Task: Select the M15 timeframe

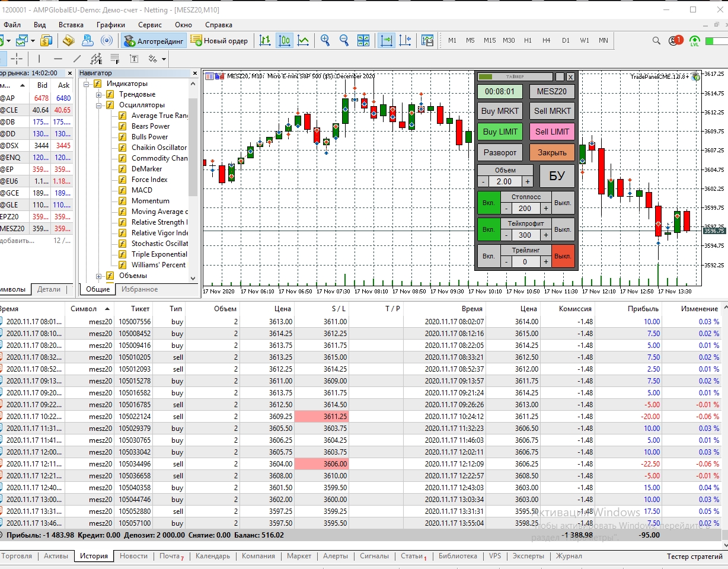Action: coord(489,41)
